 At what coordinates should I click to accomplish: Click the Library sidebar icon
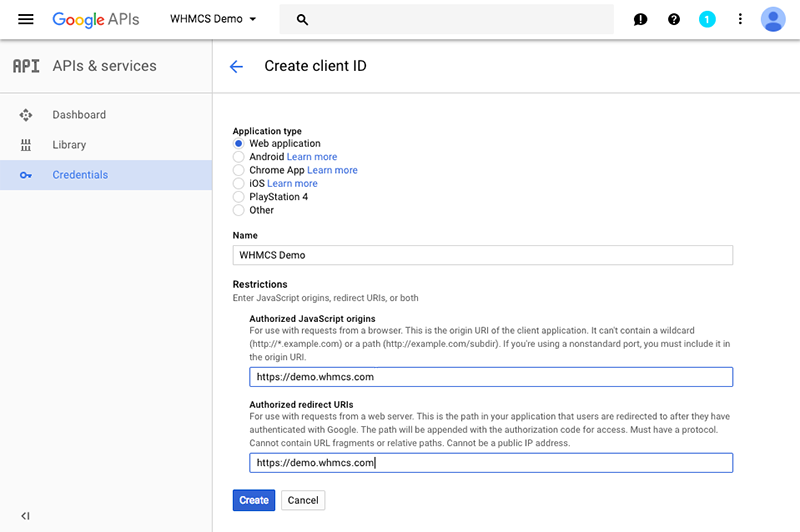[x=26, y=145]
